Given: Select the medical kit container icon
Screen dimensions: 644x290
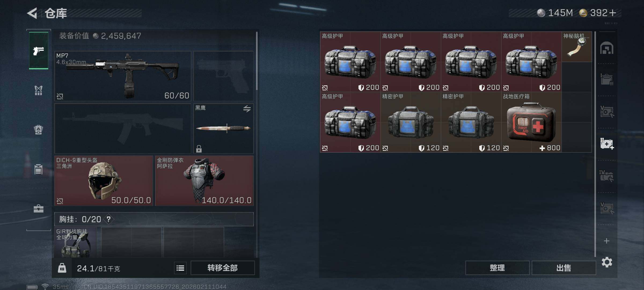Looking at the screenshot, I should click(607, 144).
